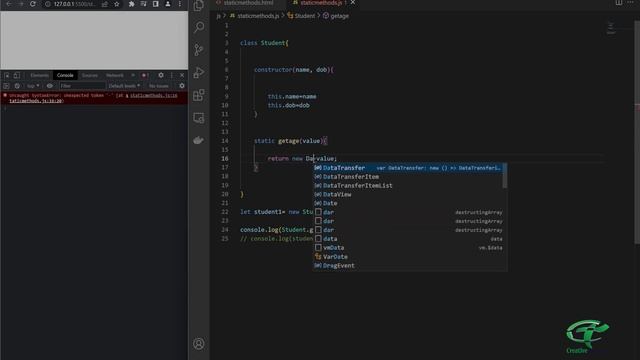Create live expression with eye icon
This screenshot has width=640, height=360.
(50, 86)
